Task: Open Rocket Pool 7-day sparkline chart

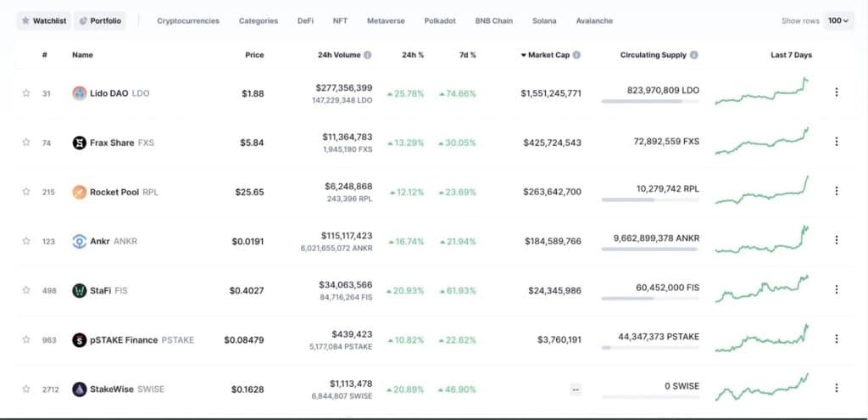Action: [762, 190]
